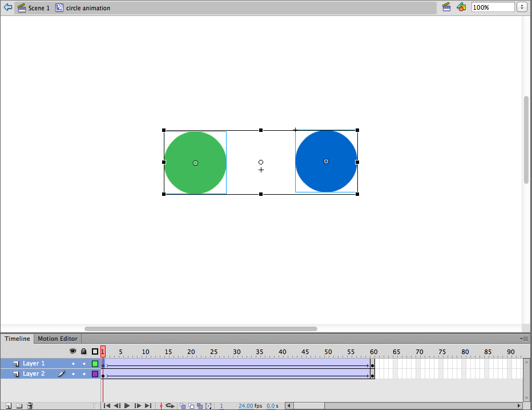Expand the zoom percentage dropdown
This screenshot has width=532, height=410.
522,7
